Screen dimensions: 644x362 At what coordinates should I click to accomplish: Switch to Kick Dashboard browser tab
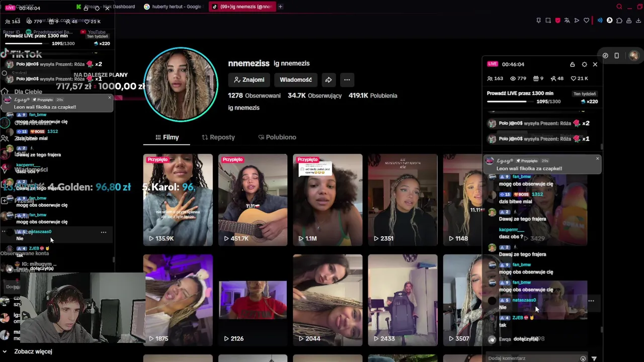point(106,7)
